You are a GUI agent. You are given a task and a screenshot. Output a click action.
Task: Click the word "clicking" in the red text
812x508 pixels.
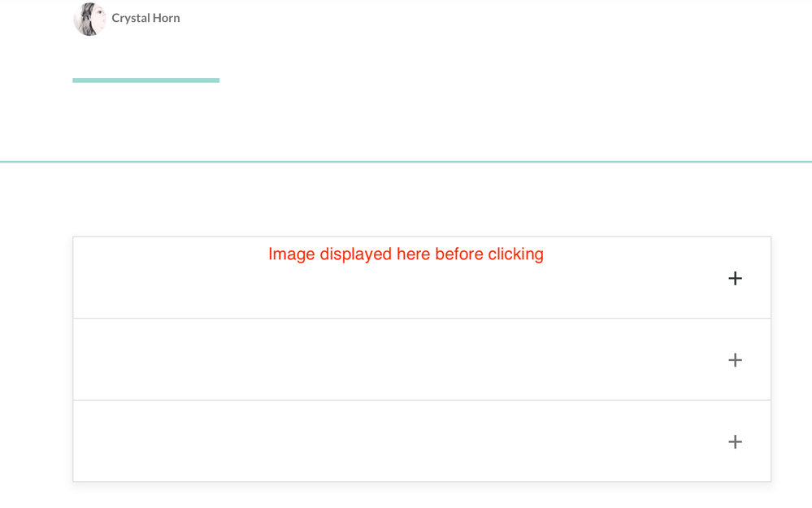coord(515,254)
